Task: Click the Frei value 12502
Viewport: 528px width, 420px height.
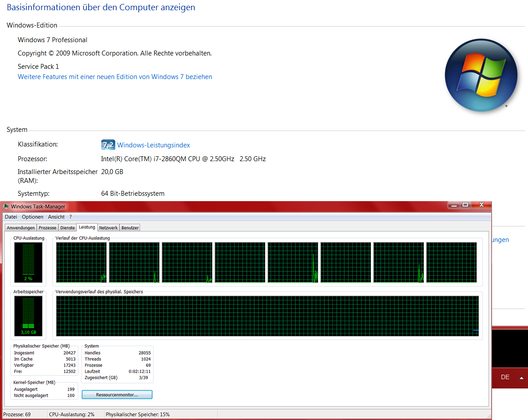Action: tap(69, 372)
